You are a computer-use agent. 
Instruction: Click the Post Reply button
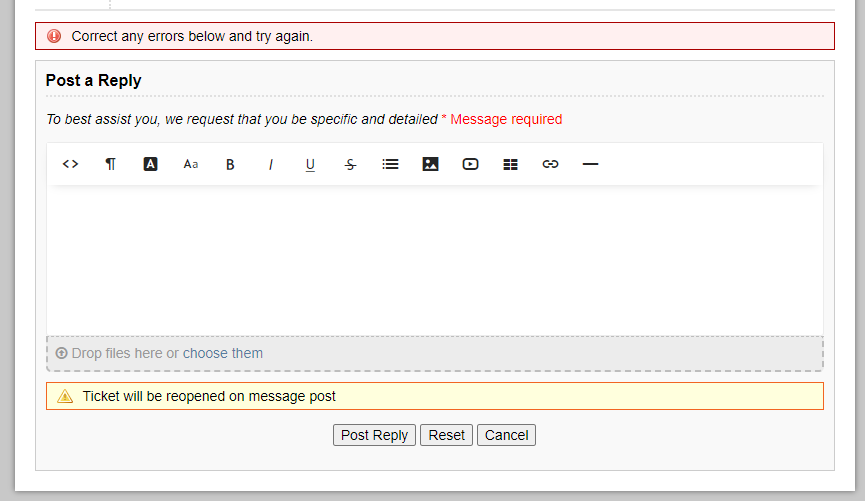pyautogui.click(x=374, y=435)
